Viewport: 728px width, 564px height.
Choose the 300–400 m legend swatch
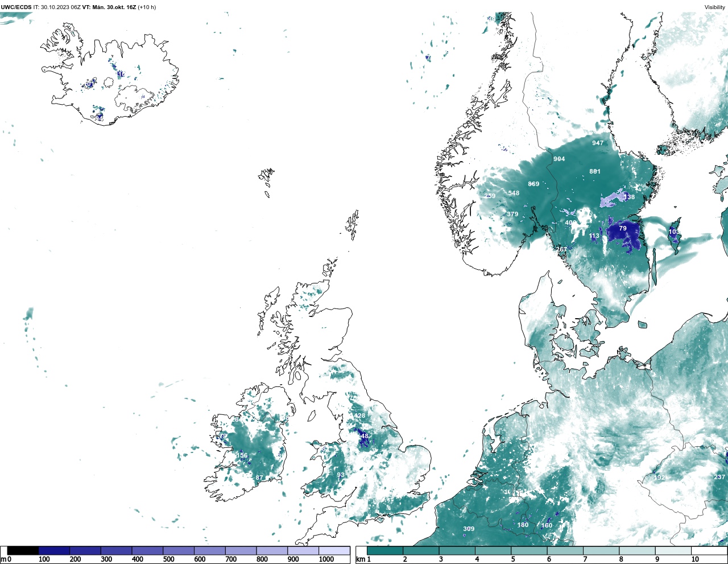(x=117, y=551)
